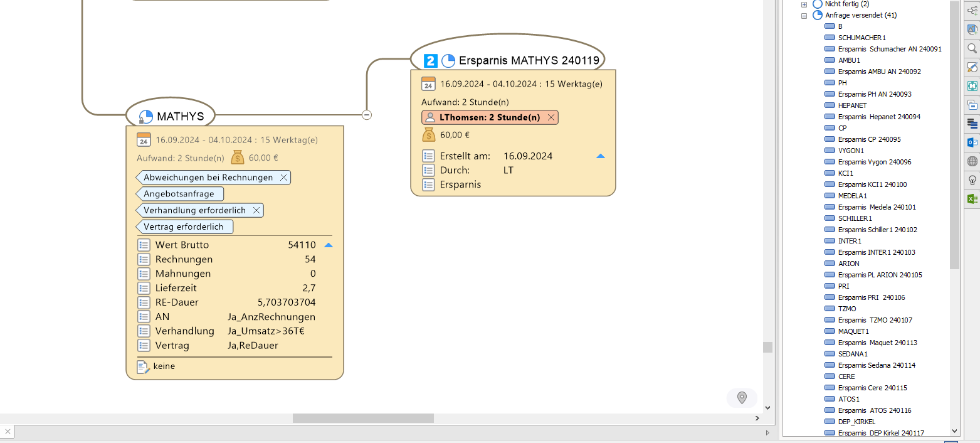Remove the 'Abweichungen bei Rechnungen' tag
The width and height of the screenshot is (980, 443).
pos(283,178)
